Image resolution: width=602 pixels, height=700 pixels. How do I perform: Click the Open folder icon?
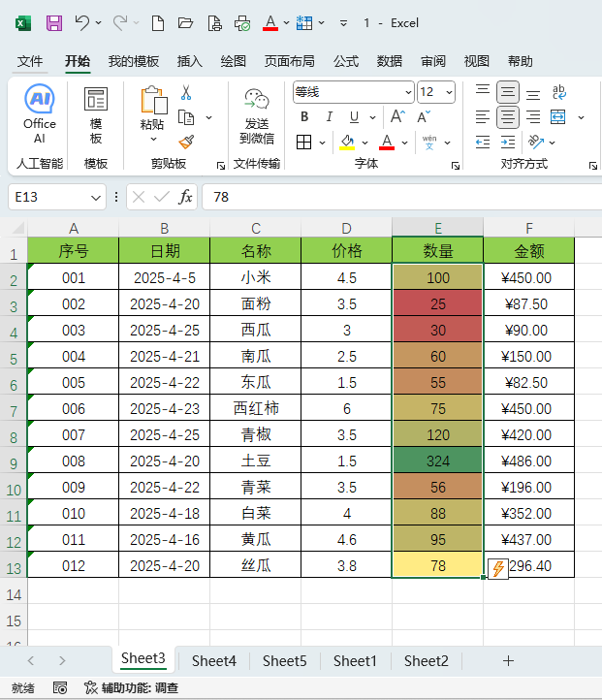click(x=185, y=22)
